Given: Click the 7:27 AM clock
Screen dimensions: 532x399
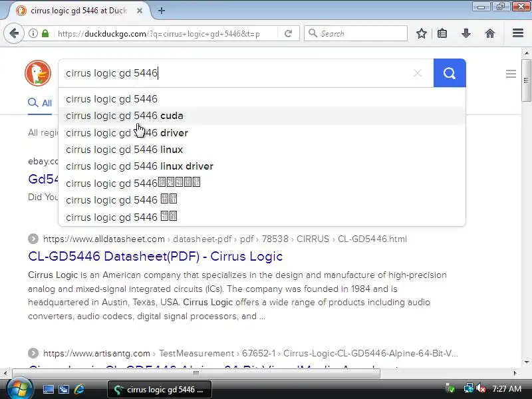Looking at the screenshot, I should coord(507,388).
